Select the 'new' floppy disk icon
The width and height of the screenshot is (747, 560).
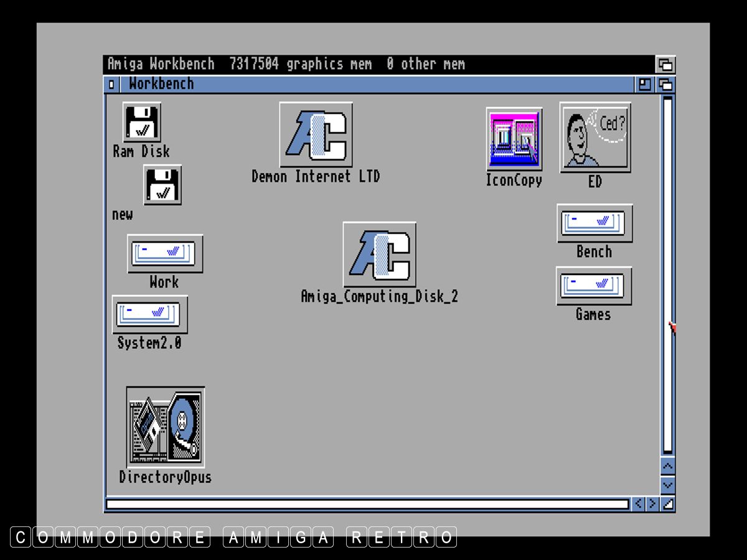pos(162,185)
